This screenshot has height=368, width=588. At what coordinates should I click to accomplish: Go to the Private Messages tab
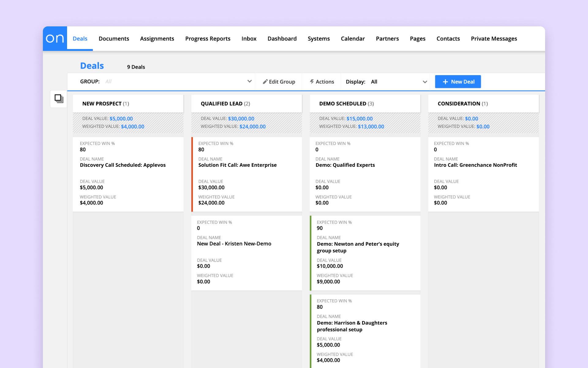(x=494, y=39)
